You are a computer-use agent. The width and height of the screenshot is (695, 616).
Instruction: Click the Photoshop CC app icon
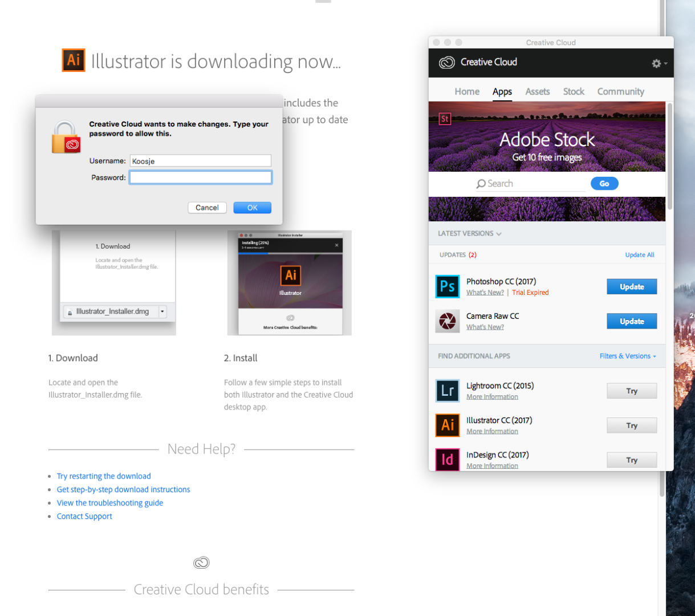point(448,286)
